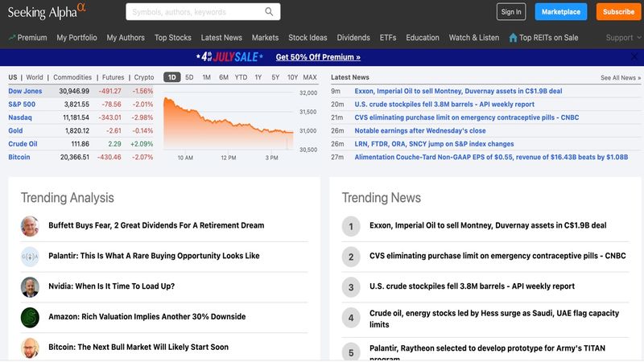Open Nvidia: When Is It Time To Load Up?
The height and width of the screenshot is (362, 644).
111,286
